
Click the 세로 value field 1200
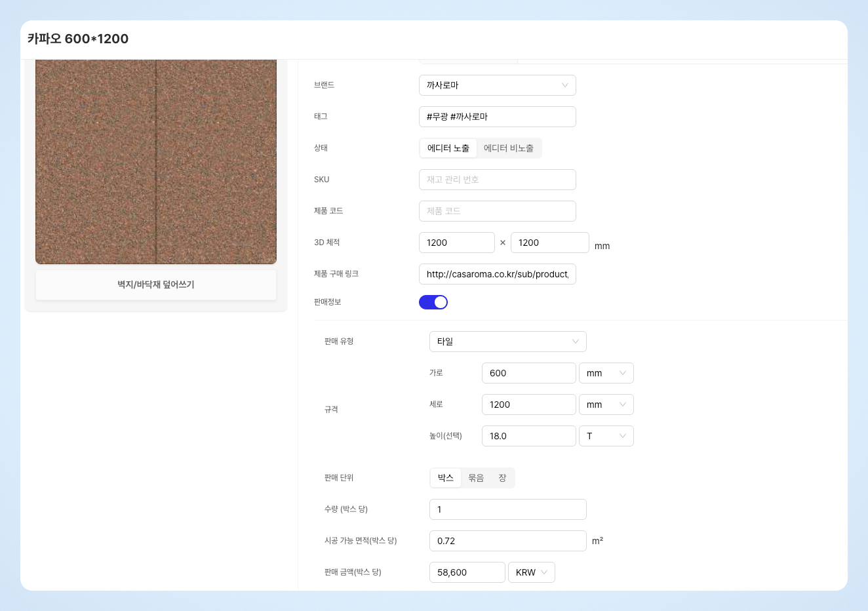point(528,404)
